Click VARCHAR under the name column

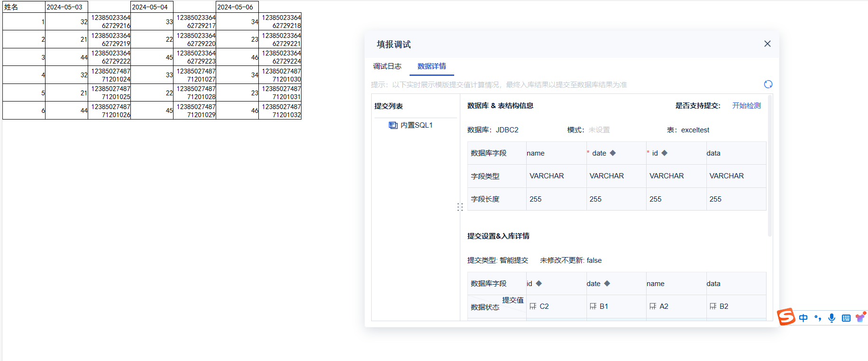(547, 176)
